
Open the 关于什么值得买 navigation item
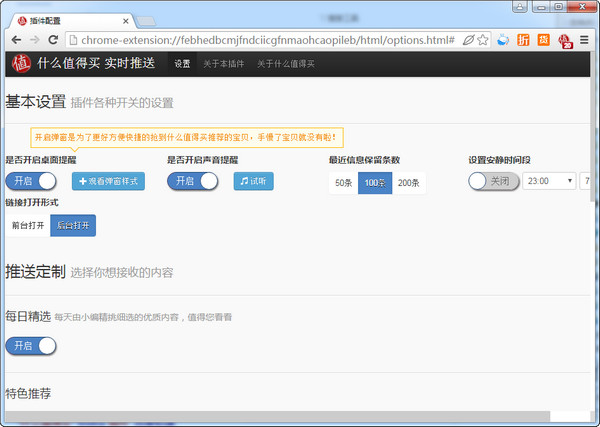click(286, 64)
